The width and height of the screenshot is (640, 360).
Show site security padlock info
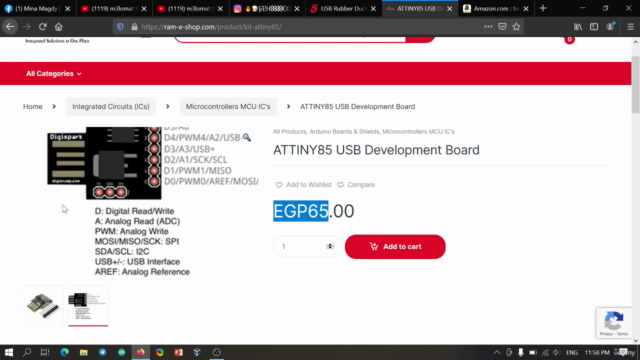(x=134, y=27)
